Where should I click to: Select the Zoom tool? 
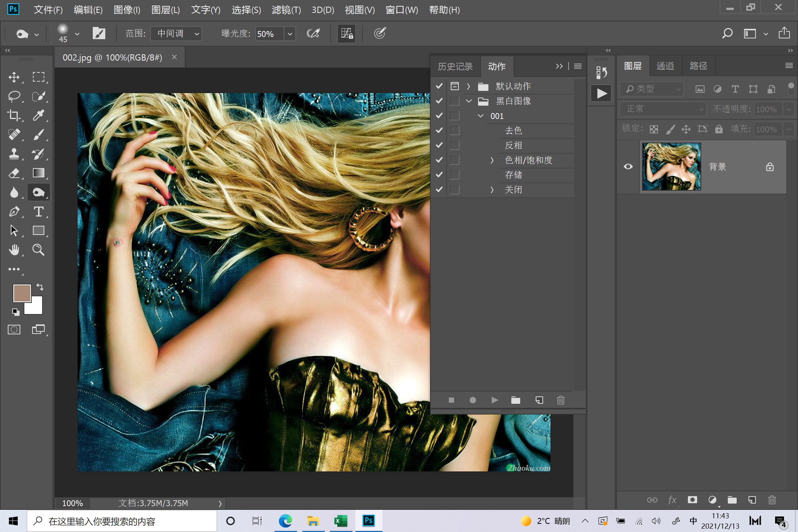click(x=38, y=250)
